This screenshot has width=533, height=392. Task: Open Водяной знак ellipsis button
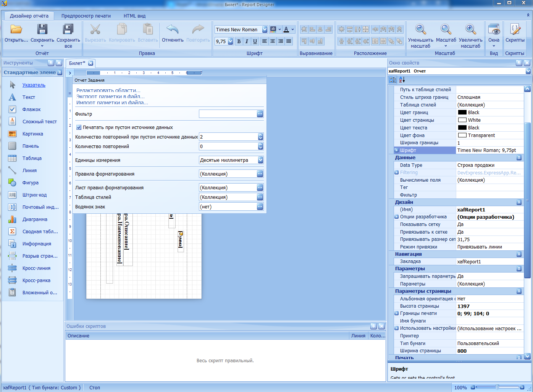(260, 206)
